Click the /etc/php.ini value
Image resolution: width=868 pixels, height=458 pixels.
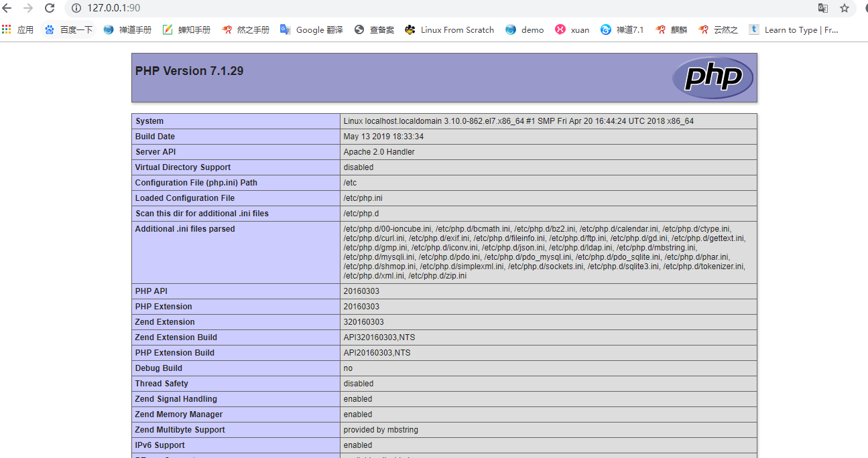[363, 198]
